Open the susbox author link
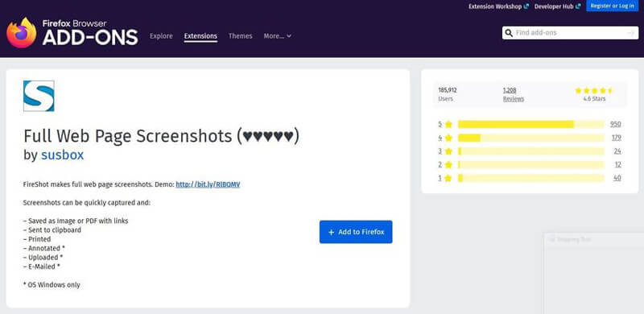 point(63,155)
